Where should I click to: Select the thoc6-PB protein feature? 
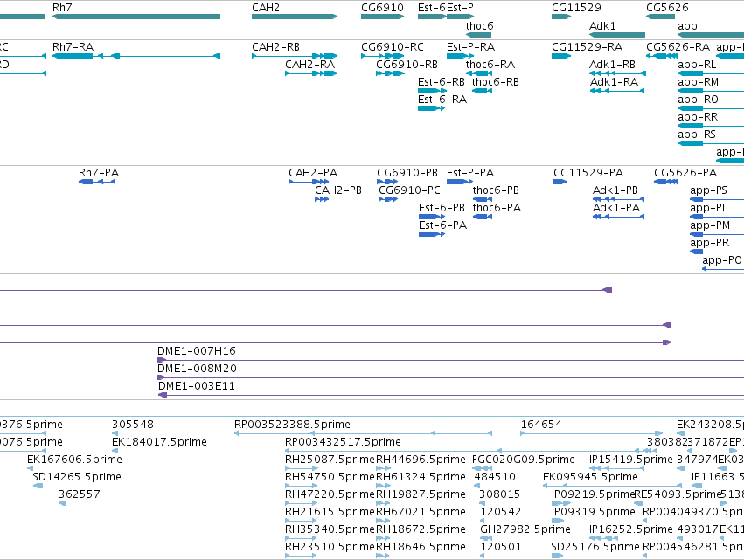pos(482,199)
